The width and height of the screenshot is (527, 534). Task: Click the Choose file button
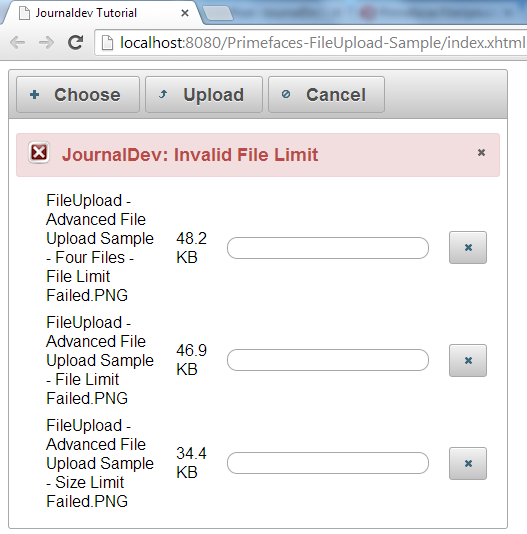pyautogui.click(x=78, y=94)
